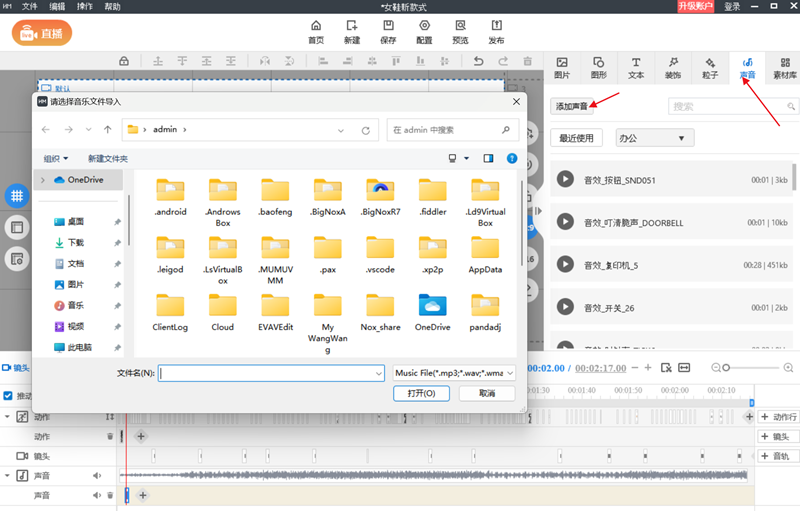Switch to the 声音 sound tab

click(747, 67)
